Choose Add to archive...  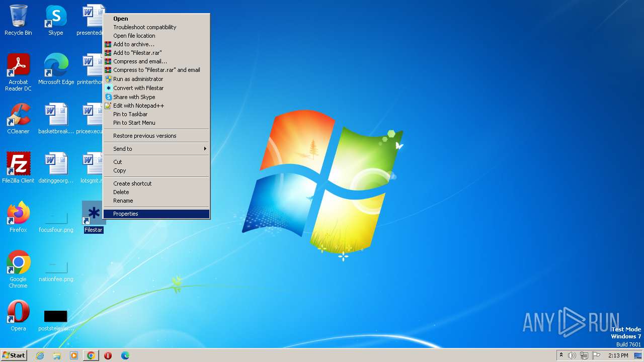(156, 44)
